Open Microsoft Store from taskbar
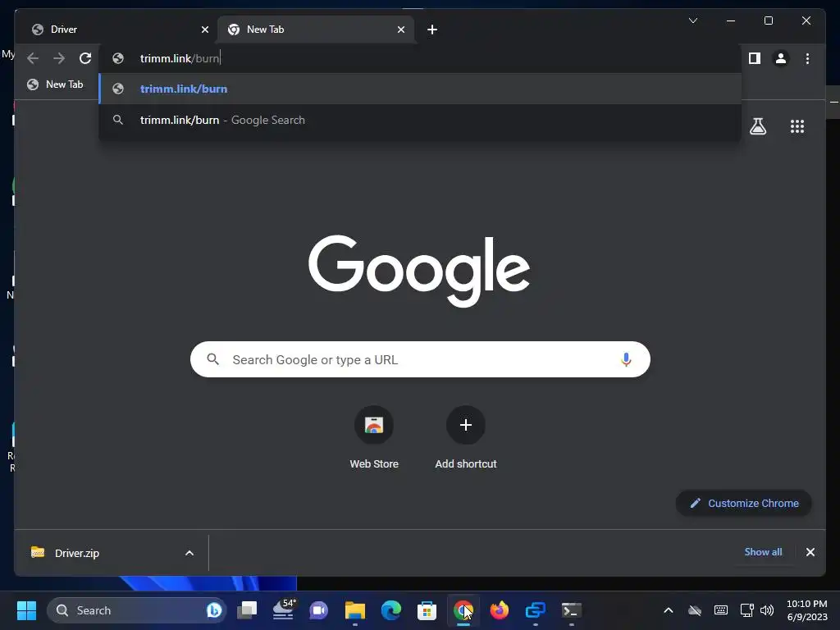840x630 pixels. 427,610
